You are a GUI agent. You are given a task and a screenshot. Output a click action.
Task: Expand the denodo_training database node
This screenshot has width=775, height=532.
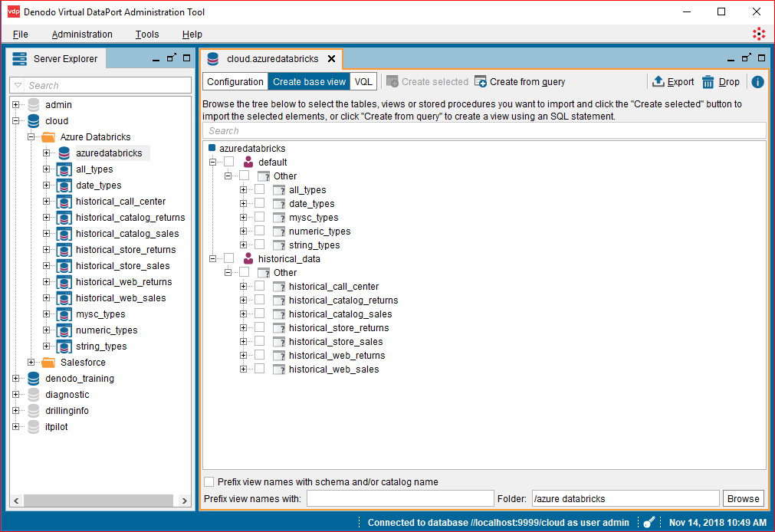(16, 379)
